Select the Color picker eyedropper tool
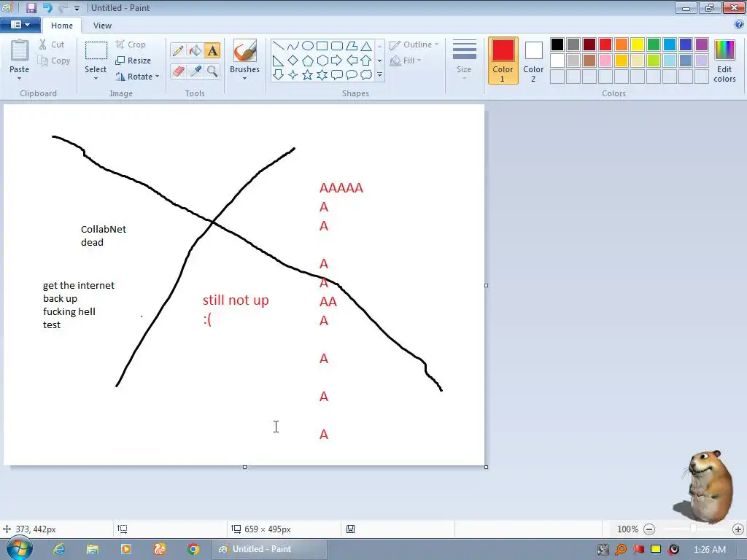 196,71
